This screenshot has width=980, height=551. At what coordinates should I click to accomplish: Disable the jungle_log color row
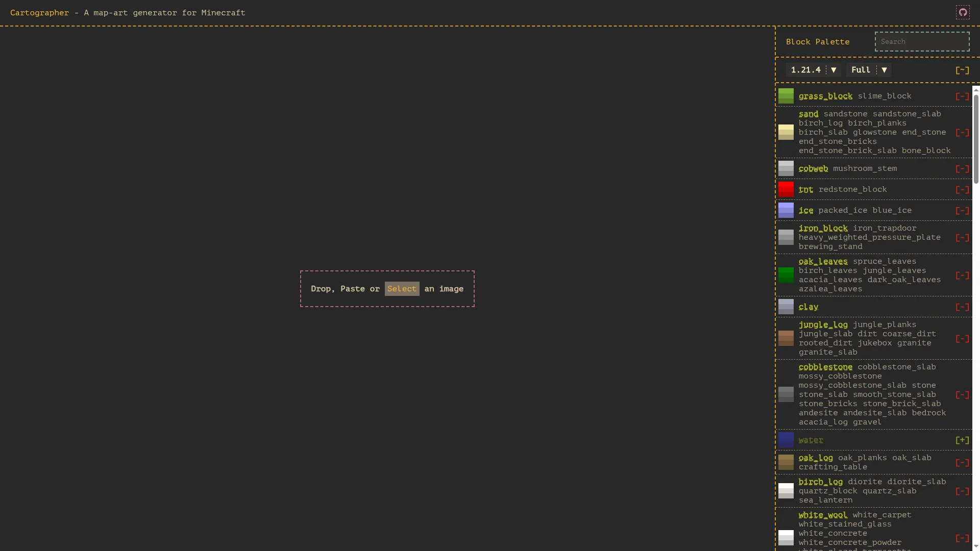962,339
